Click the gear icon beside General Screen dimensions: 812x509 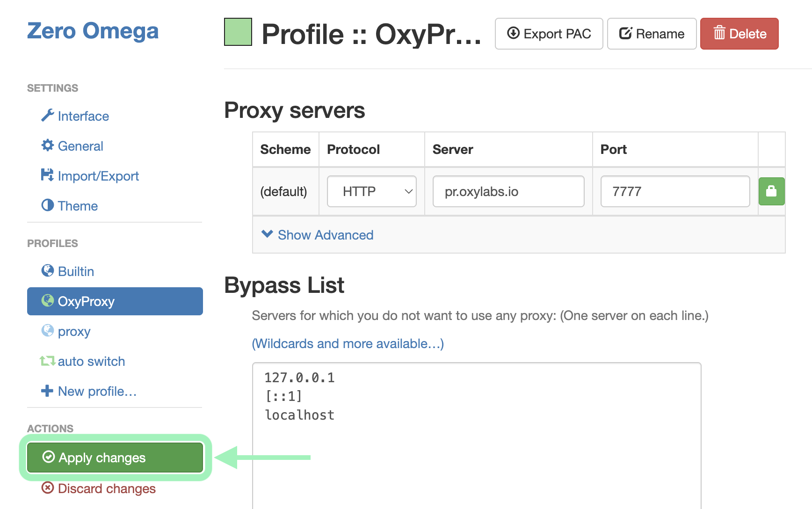[x=47, y=145]
